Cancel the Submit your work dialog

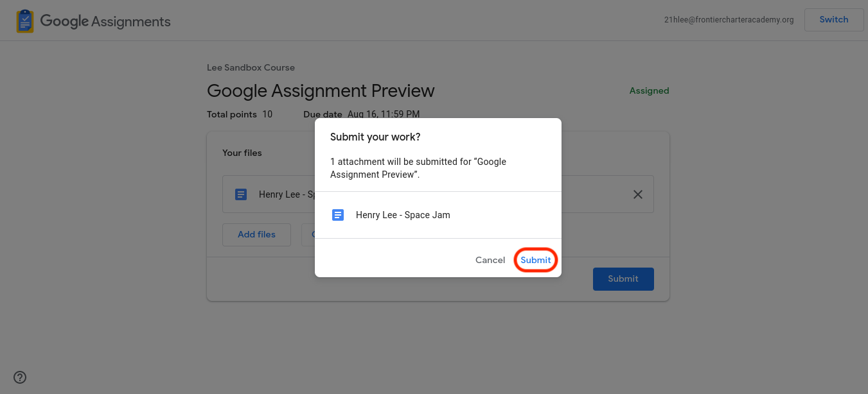490,260
